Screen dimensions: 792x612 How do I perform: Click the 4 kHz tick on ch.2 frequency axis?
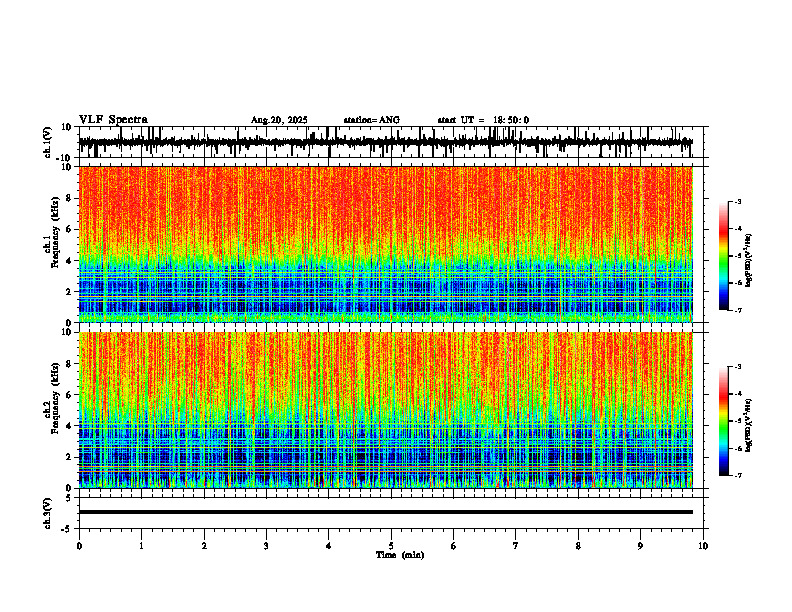[69, 426]
